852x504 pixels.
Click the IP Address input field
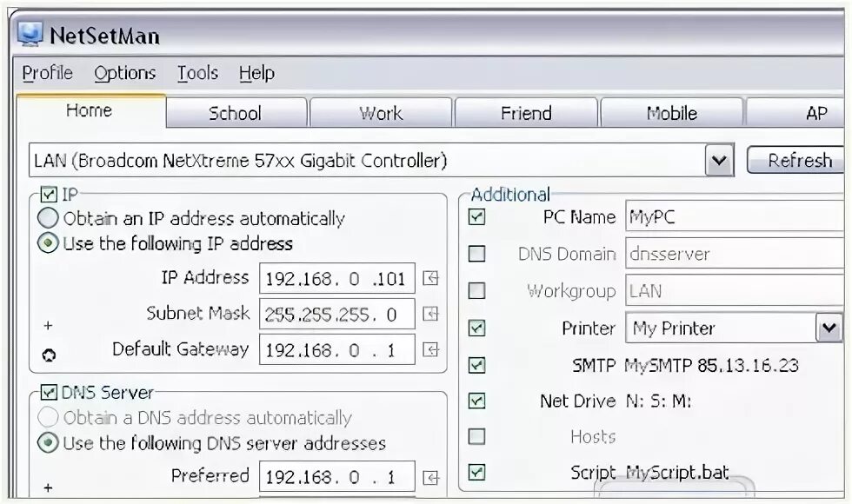pyautogui.click(x=337, y=279)
